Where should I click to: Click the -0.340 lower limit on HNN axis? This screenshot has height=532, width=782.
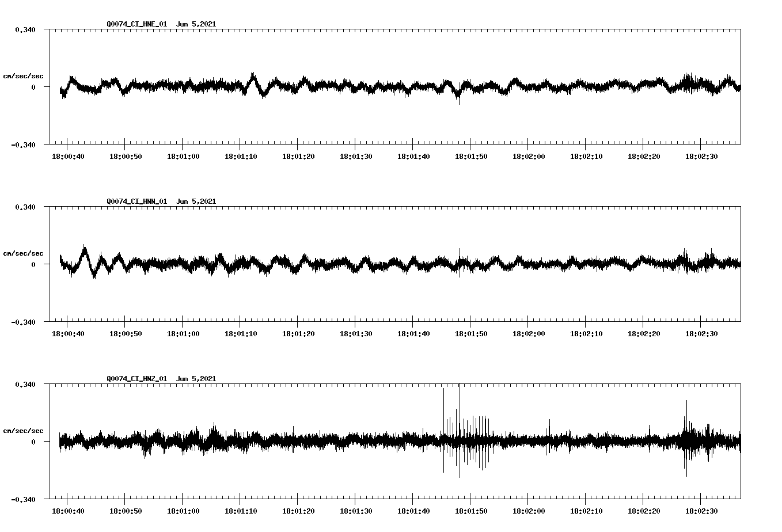coord(23,322)
